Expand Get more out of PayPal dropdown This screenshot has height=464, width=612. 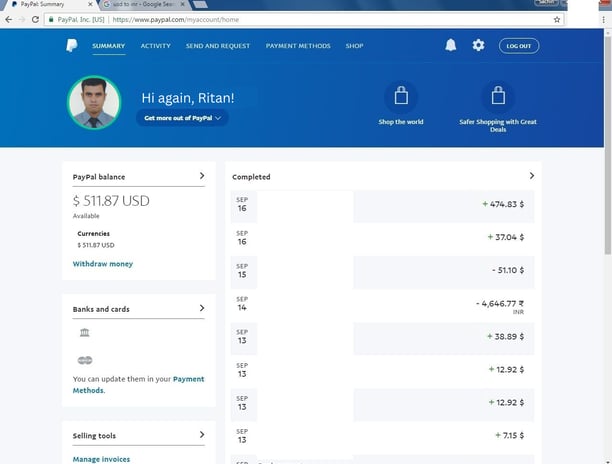[x=182, y=118]
